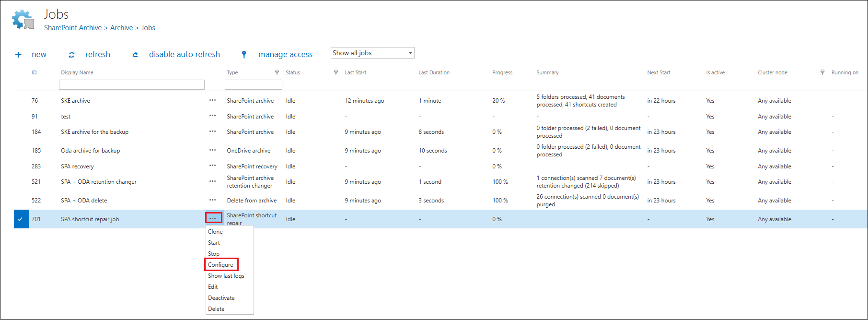Open ellipsis menu for SKE archive job
Image resolution: width=868 pixels, height=320 pixels.
pos(212,101)
